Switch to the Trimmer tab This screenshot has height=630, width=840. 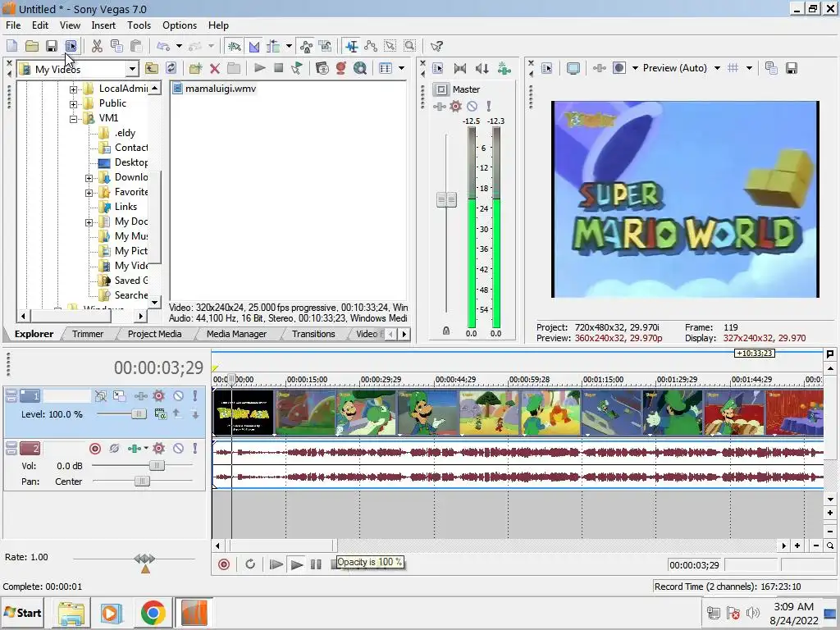pos(87,334)
